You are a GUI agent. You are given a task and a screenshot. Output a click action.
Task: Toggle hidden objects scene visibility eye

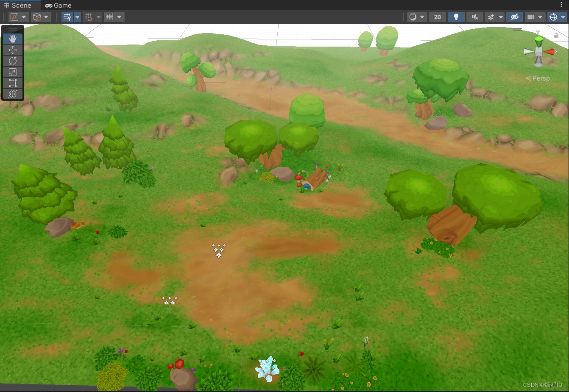[514, 17]
